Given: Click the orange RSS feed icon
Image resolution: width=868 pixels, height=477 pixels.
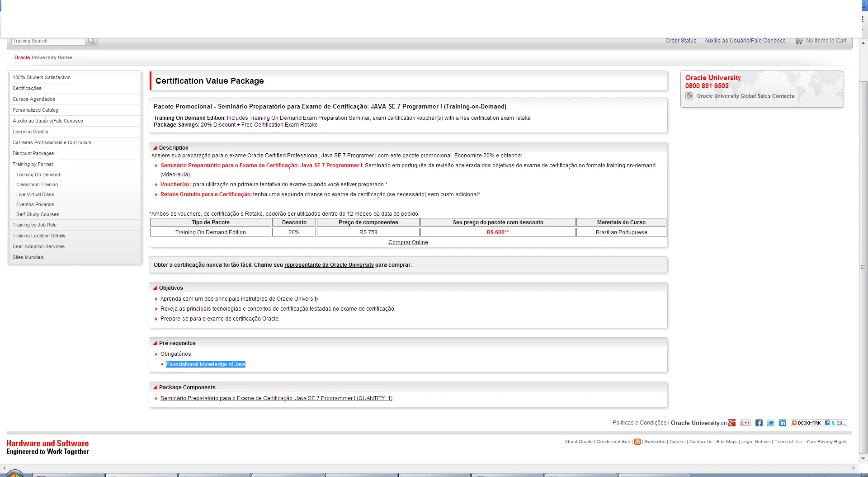Looking at the screenshot, I should [x=637, y=442].
